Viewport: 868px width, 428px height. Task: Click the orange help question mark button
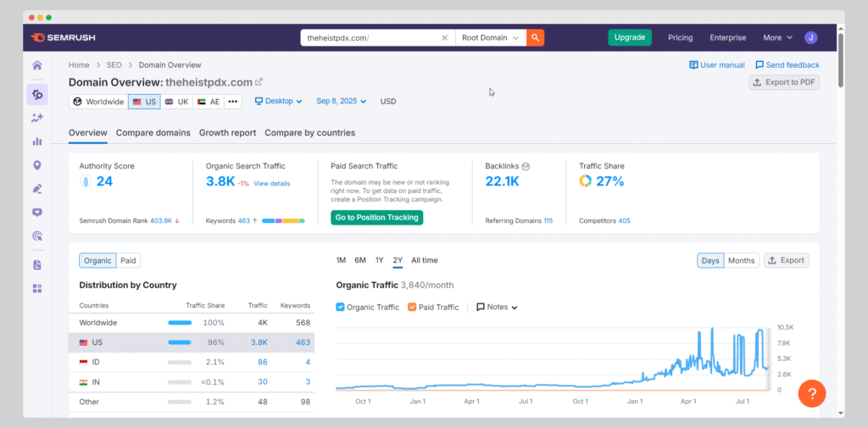[x=811, y=393]
